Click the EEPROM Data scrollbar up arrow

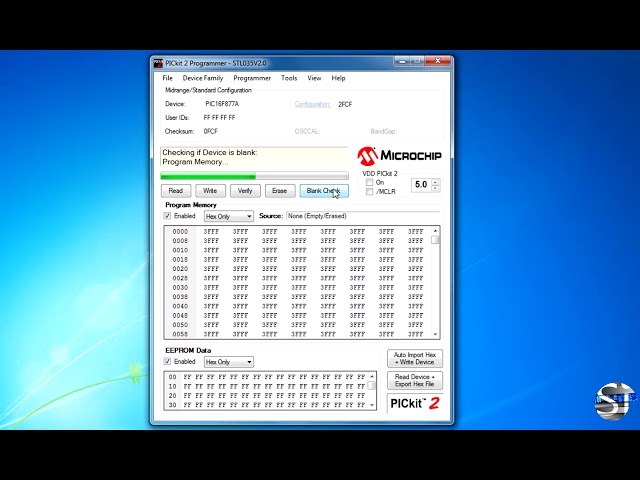(372, 376)
